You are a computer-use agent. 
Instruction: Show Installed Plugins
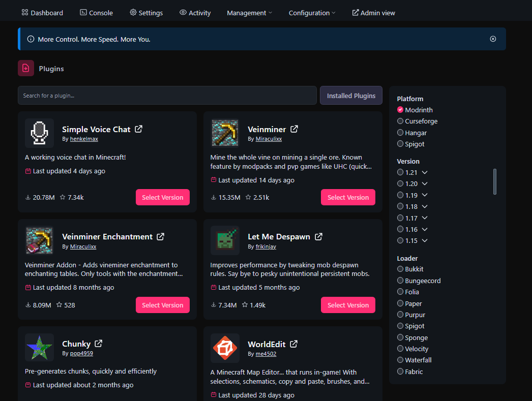[351, 96]
